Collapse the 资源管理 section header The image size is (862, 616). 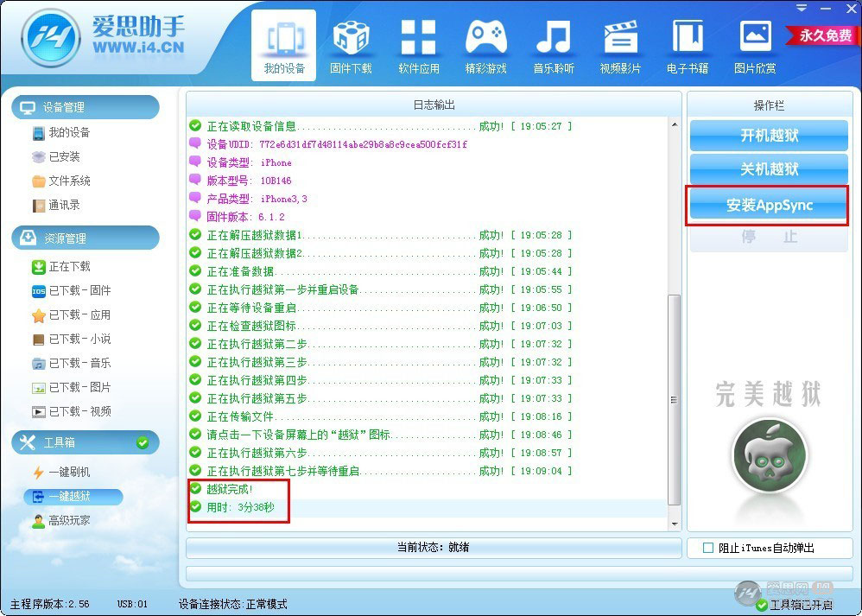pos(86,238)
